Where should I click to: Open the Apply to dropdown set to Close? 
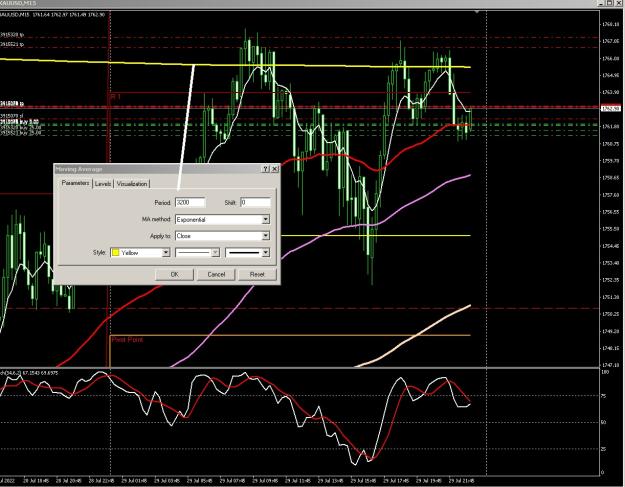pyautogui.click(x=222, y=236)
